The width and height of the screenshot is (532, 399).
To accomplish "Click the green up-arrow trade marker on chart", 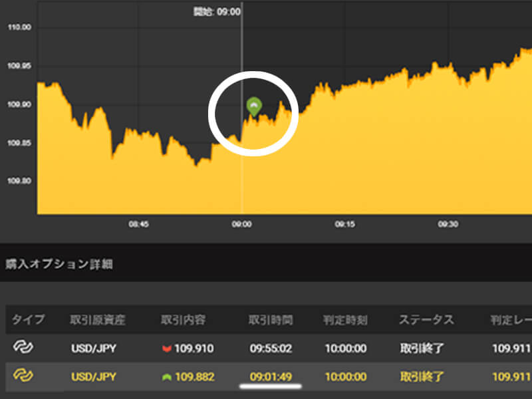I will 254,106.
